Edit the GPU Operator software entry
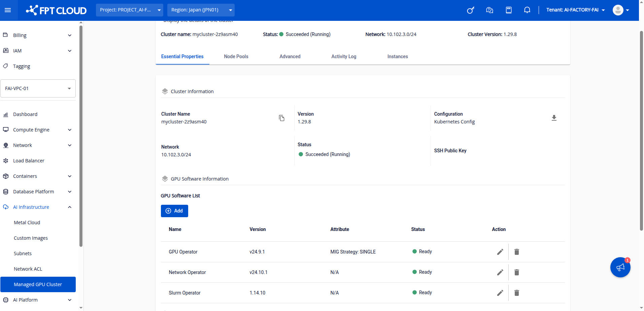The width and height of the screenshot is (644, 311). click(500, 252)
